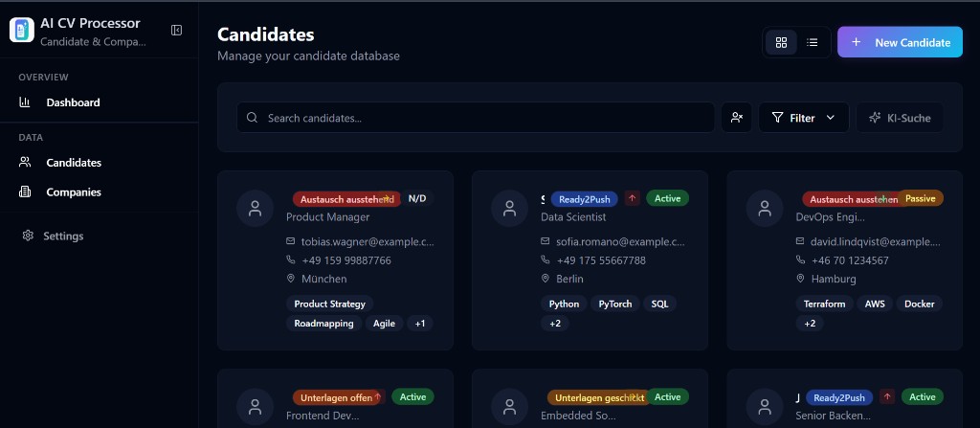Click the AWS skill tag

[x=875, y=304]
